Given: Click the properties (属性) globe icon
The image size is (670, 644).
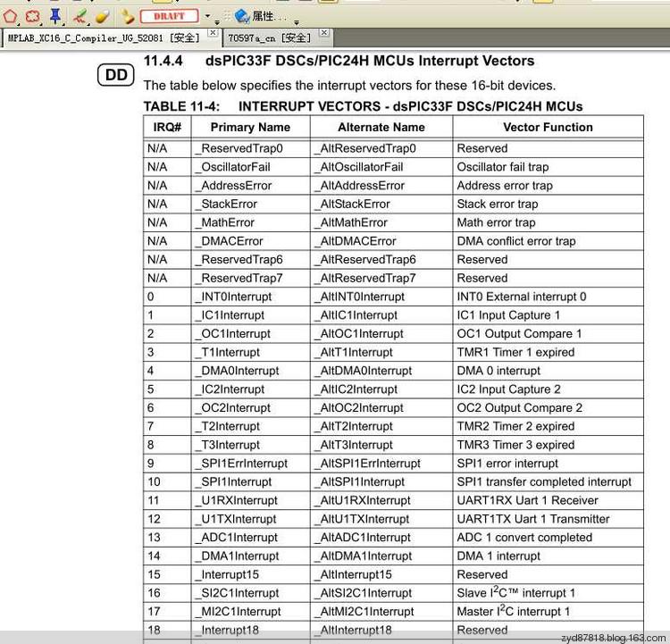Looking at the screenshot, I should pos(242,16).
